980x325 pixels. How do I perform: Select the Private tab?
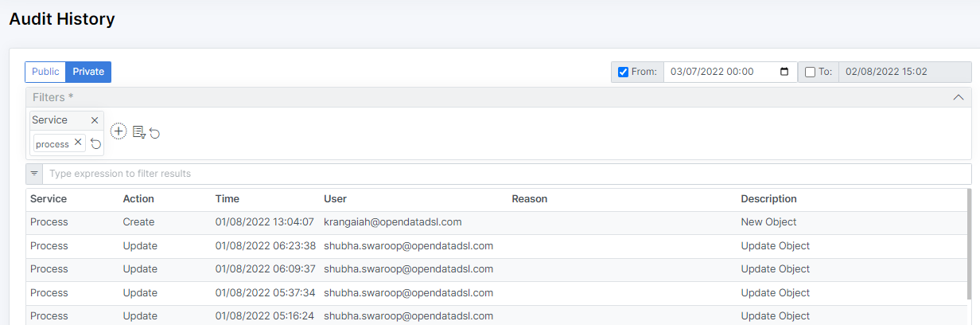[88, 72]
